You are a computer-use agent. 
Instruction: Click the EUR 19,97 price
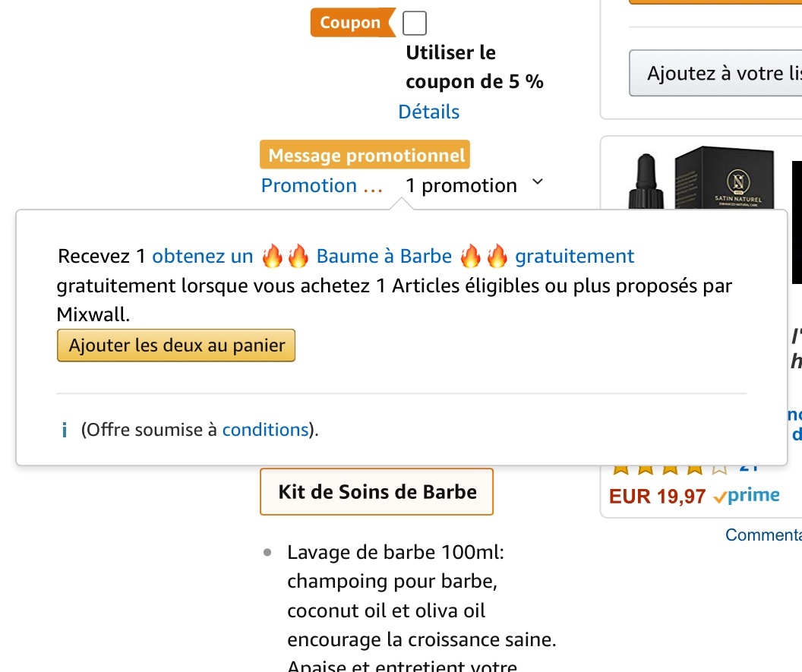[657, 497]
